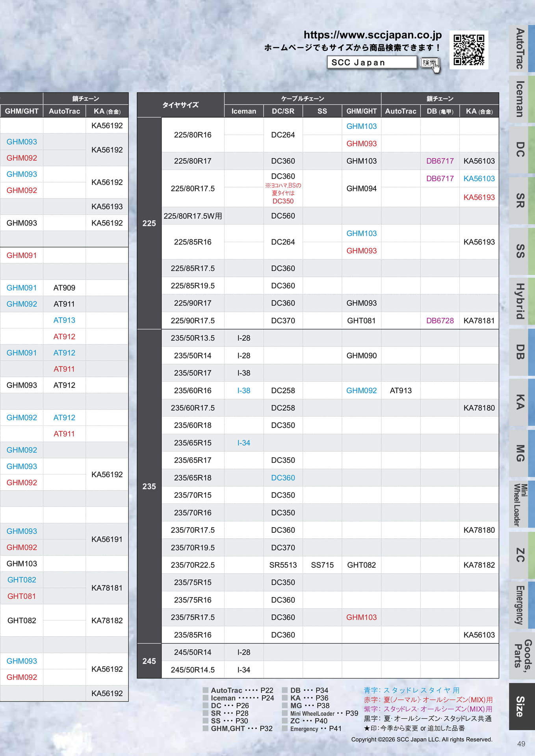This screenshot has width=535, height=756.
Task: Open the Goods, Parts side tab
Action: point(521,656)
